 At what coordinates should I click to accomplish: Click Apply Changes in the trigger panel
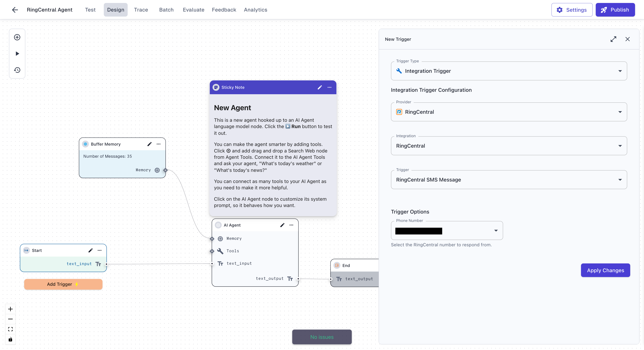click(x=605, y=270)
